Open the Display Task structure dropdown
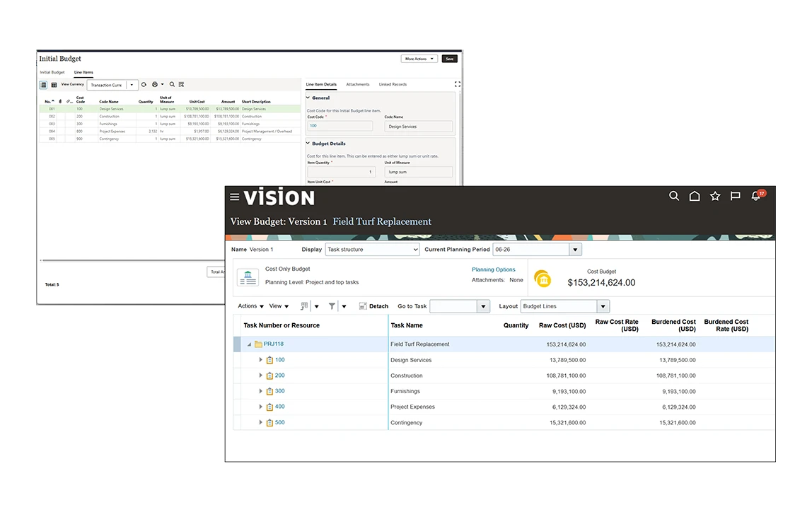The height and width of the screenshot is (512, 812). click(x=372, y=250)
